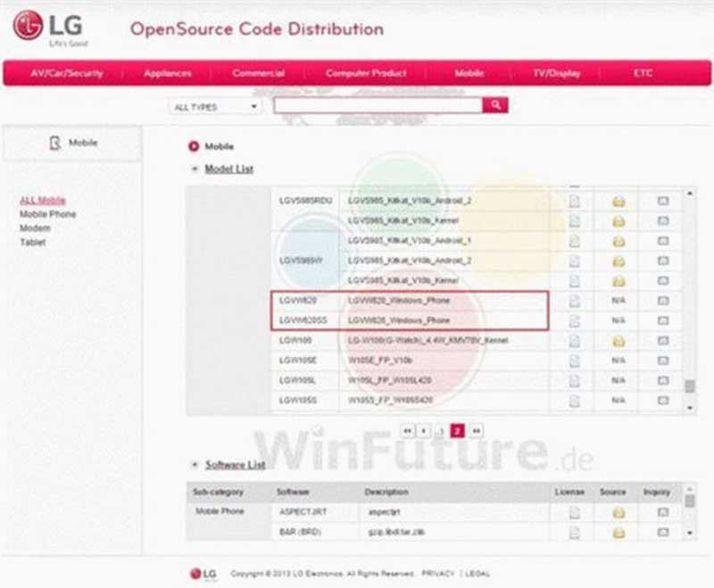
Task: Download source for LGW100 G-Watch kernel
Action: coord(618,341)
